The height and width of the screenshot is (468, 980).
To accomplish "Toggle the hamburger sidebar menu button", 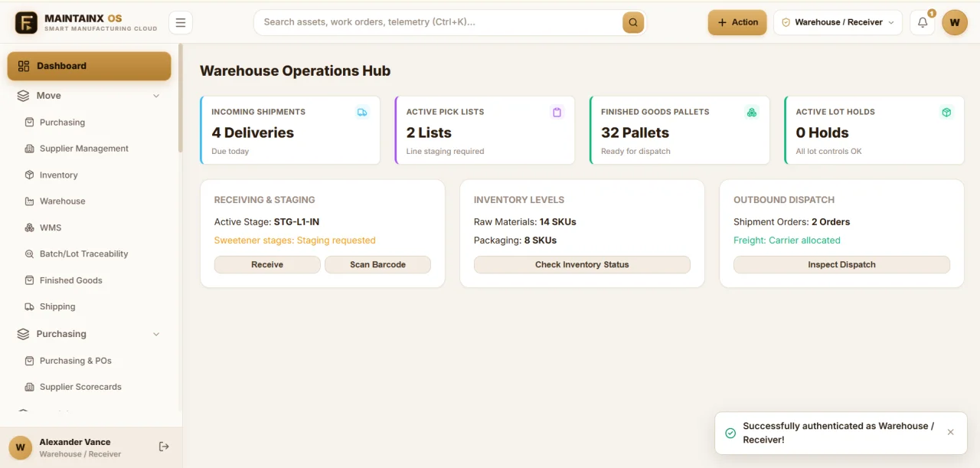I will coord(181,22).
